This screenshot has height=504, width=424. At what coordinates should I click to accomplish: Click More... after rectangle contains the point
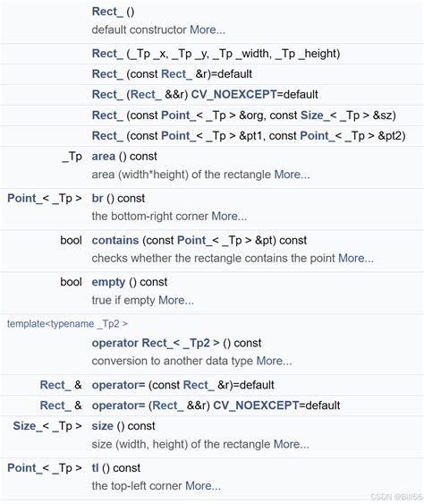coord(356,258)
